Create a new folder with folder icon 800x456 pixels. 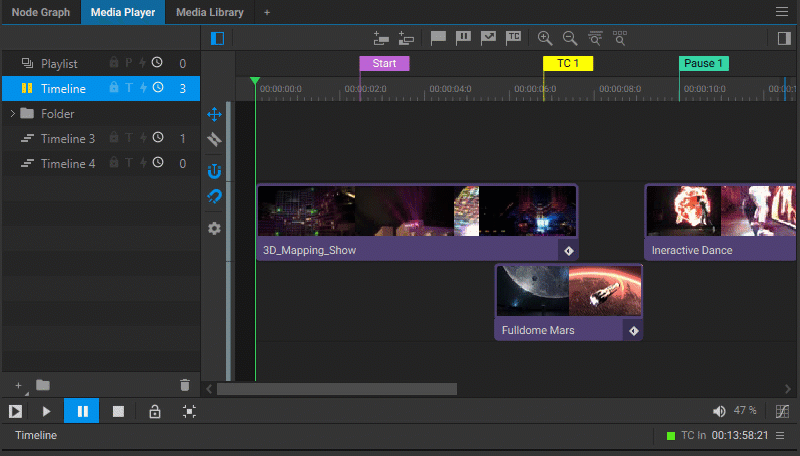pyautogui.click(x=43, y=385)
